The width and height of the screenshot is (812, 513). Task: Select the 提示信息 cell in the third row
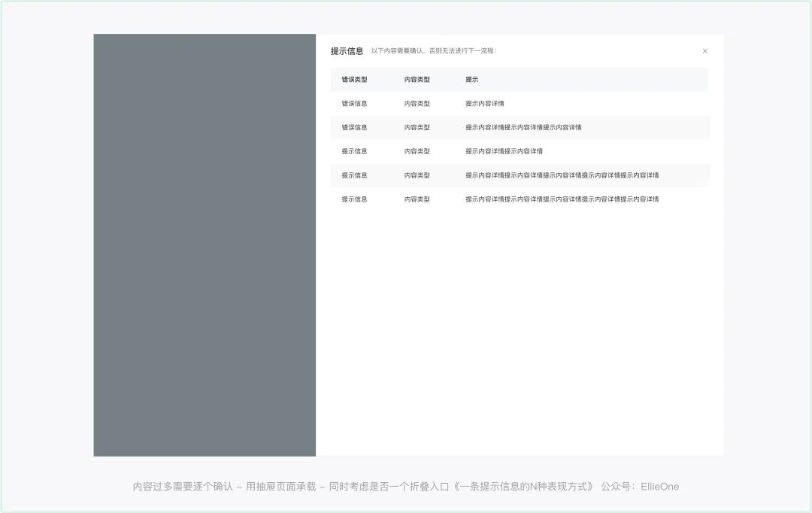(354, 151)
